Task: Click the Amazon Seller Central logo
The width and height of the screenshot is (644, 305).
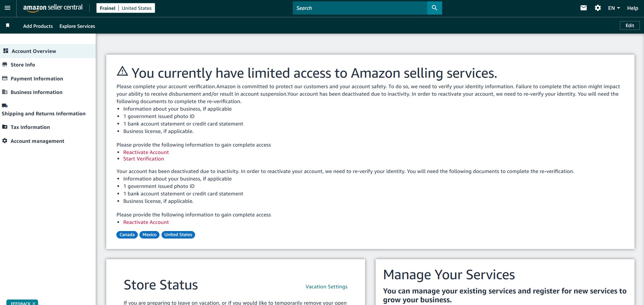Action: tap(53, 8)
